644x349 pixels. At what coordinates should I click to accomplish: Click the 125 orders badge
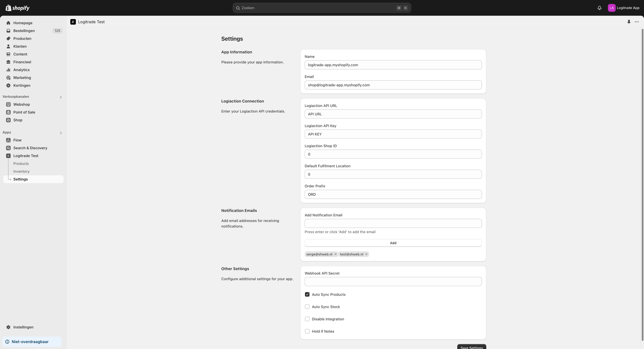57,31
